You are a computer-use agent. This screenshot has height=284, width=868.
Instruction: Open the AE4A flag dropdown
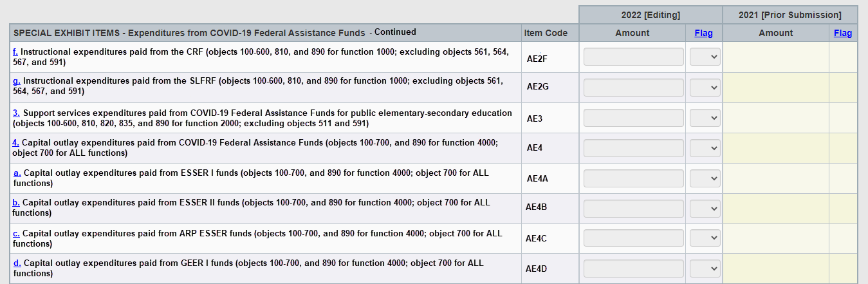click(x=705, y=178)
